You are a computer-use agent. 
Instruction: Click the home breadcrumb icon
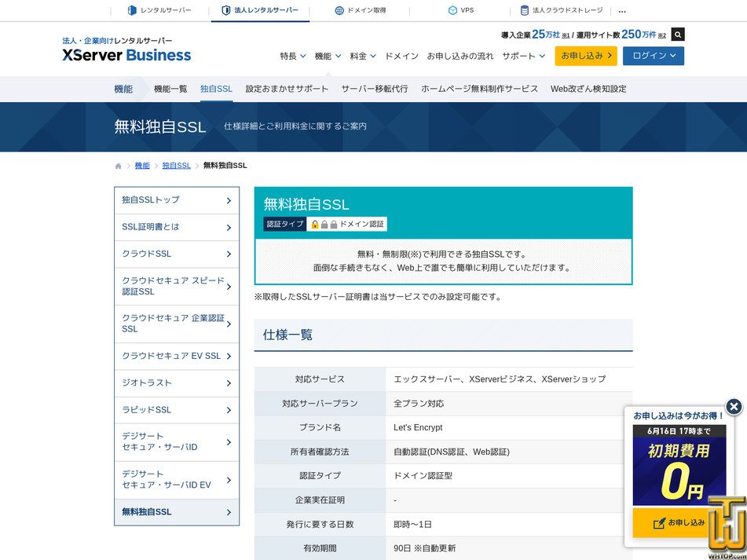118,167
